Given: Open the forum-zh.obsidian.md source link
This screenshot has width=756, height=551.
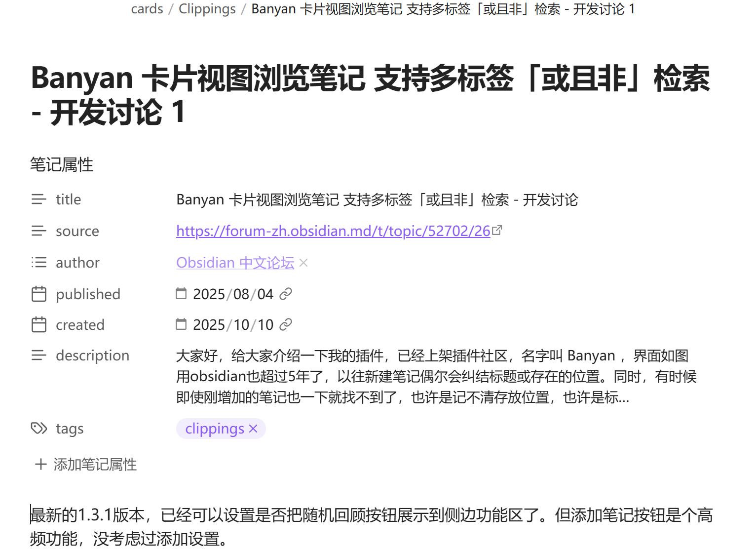Looking at the screenshot, I should [333, 231].
